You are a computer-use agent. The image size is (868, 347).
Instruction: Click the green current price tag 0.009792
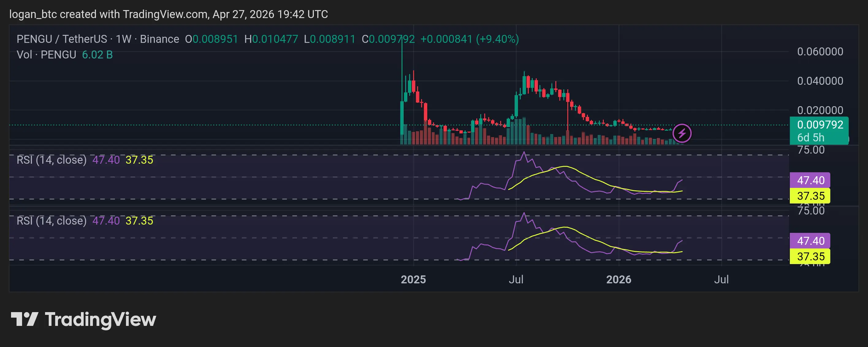(x=820, y=125)
